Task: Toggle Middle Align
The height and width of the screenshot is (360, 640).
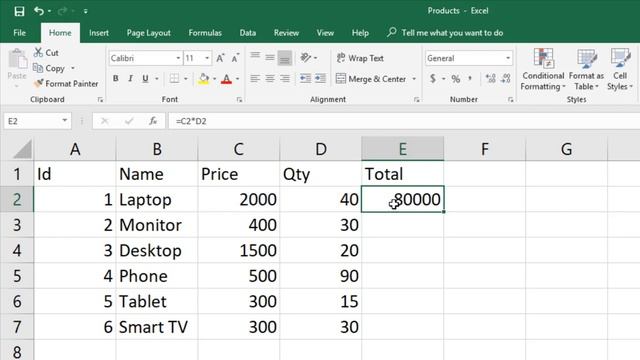Action: [270, 57]
